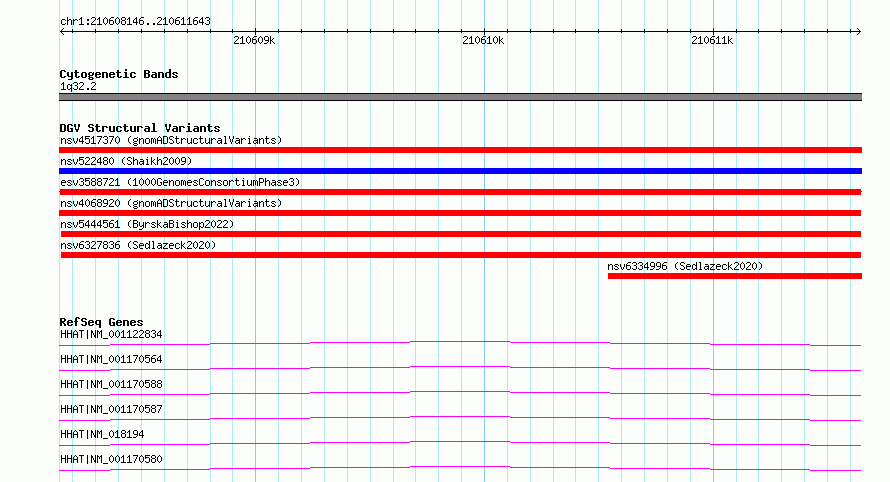Select the short red bar for nsv6334996
This screenshot has height=482, width=890.
coord(735,276)
